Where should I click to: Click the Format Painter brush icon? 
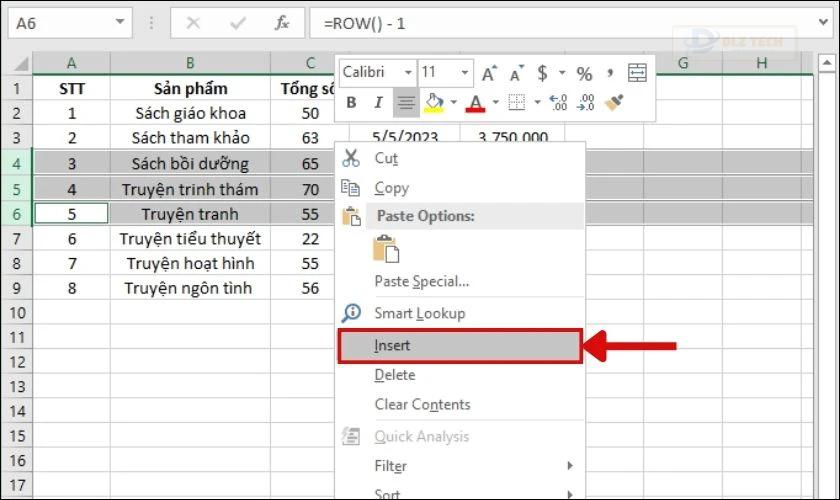point(614,102)
